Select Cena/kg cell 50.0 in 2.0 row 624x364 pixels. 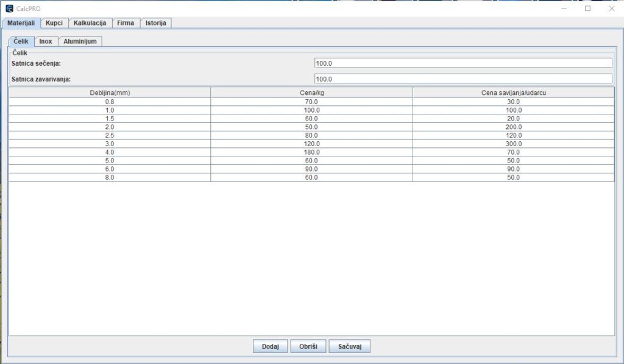coord(311,127)
